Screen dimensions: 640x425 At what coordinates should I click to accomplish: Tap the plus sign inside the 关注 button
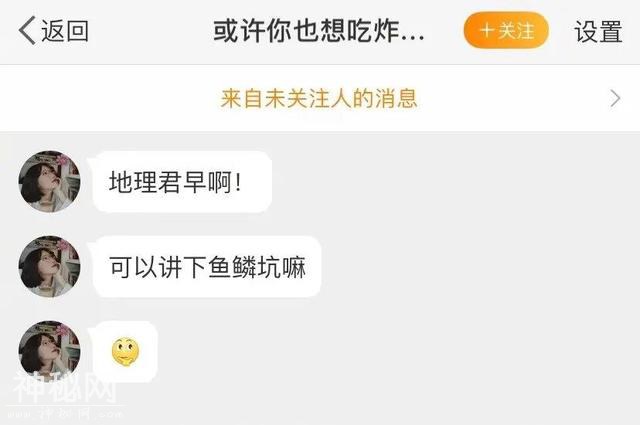pyautogui.click(x=487, y=31)
